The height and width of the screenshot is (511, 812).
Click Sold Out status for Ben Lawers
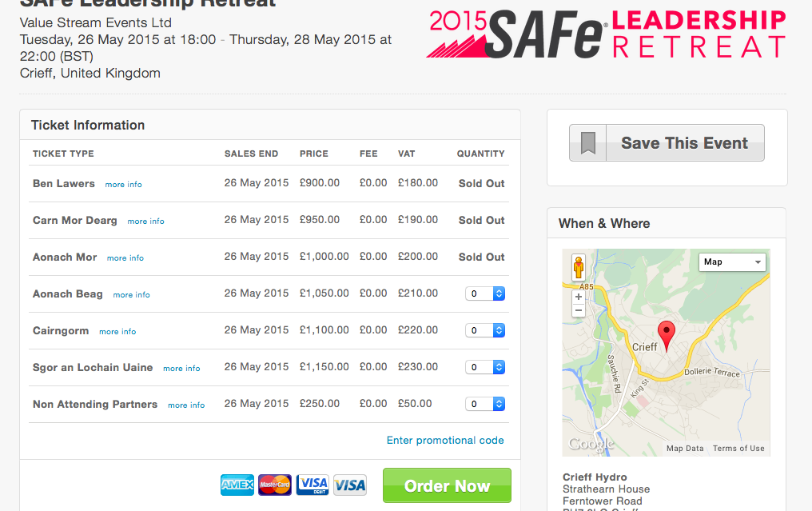(x=482, y=183)
